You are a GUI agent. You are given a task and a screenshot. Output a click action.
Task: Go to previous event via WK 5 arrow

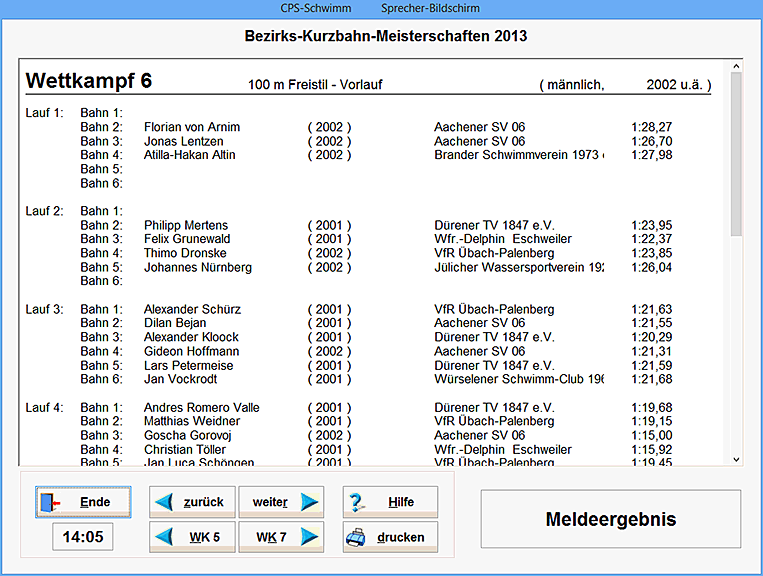point(166,537)
